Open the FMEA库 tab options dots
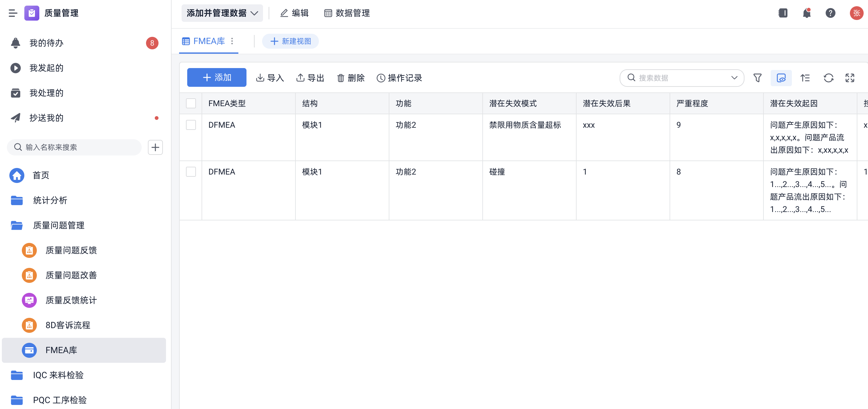This screenshot has width=868, height=409. [232, 41]
